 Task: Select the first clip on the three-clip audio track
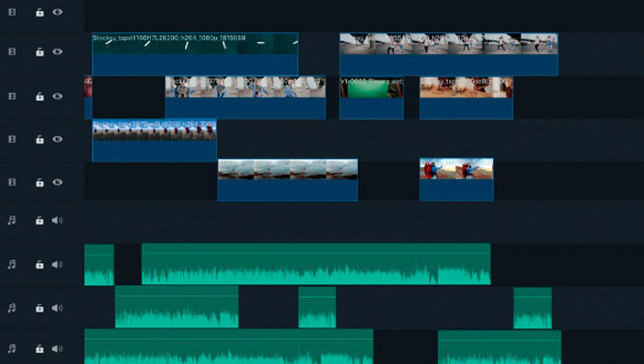coord(177,307)
